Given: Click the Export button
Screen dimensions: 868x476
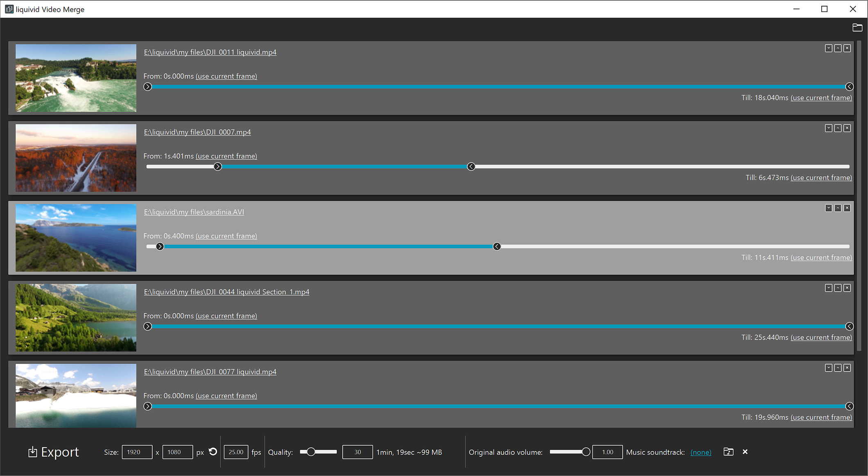Looking at the screenshot, I should click(53, 452).
